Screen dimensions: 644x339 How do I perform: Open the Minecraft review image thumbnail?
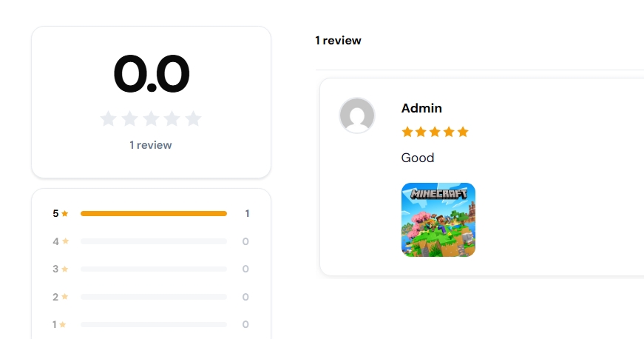(x=438, y=220)
